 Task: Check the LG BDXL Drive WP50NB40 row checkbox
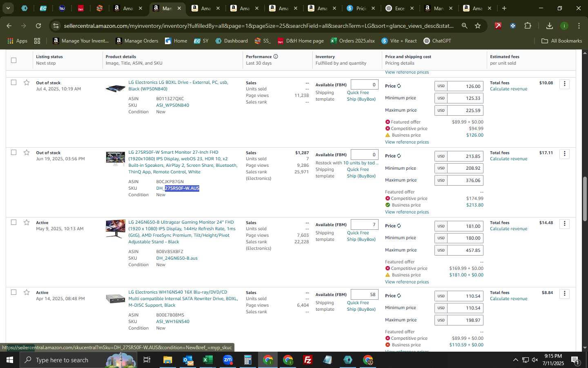coord(13,83)
